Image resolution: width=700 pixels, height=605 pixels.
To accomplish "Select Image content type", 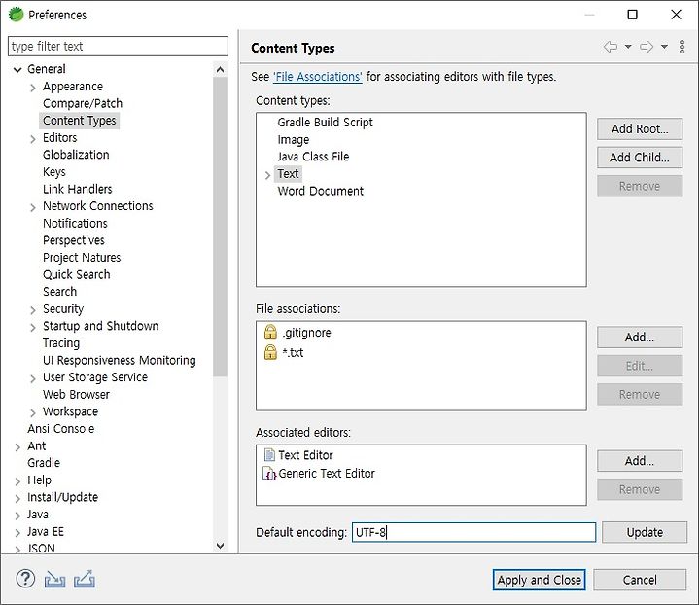I will pyautogui.click(x=294, y=139).
